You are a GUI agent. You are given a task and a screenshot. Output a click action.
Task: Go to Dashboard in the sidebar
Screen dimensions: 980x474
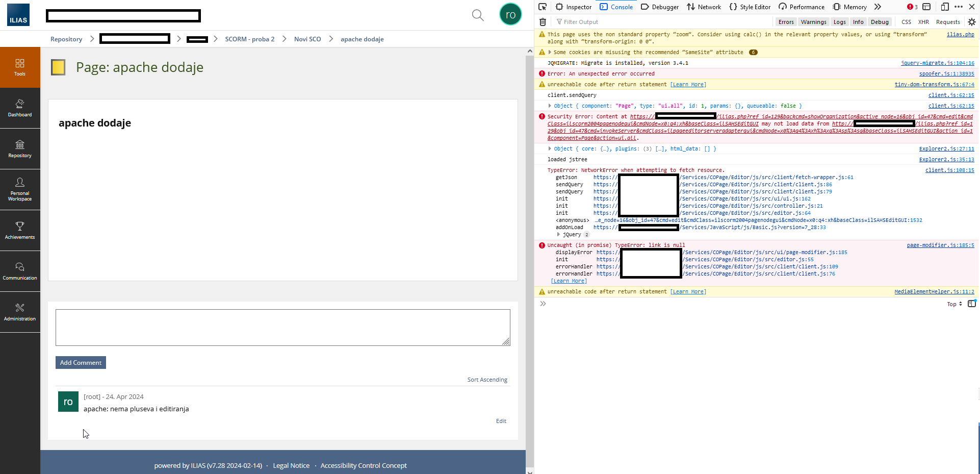pos(20,108)
